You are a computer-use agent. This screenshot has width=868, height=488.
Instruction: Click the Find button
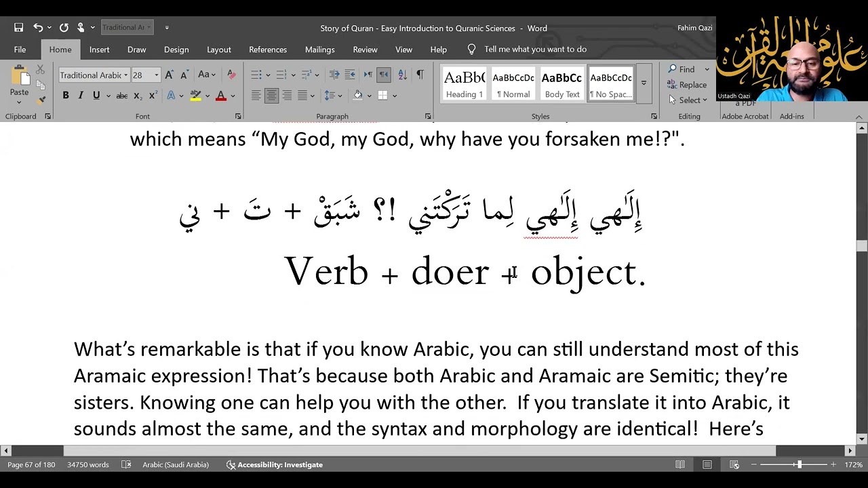point(682,69)
